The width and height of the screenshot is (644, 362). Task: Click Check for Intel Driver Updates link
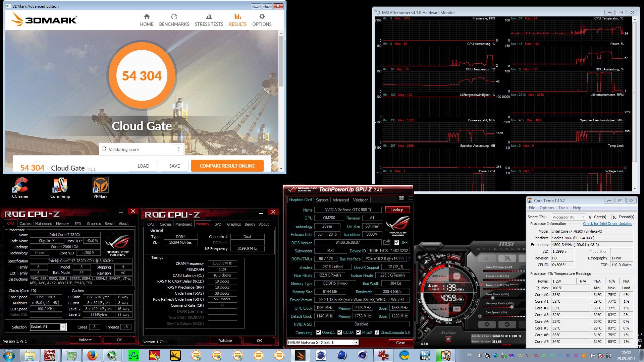[x=607, y=224]
